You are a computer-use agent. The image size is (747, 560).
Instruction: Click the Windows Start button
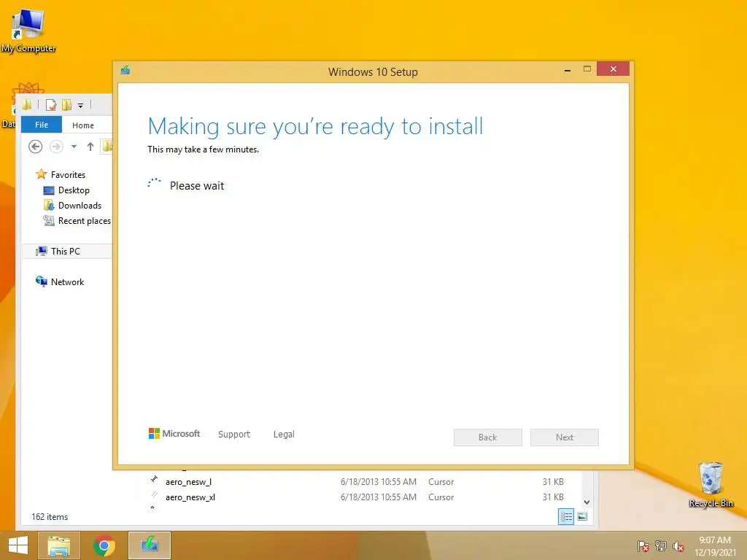pyautogui.click(x=18, y=545)
